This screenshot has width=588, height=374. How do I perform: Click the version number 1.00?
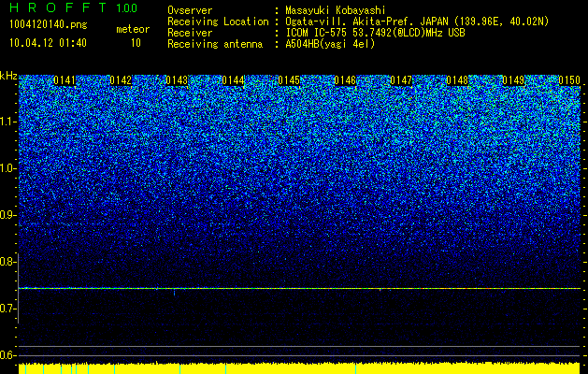[x=127, y=7]
